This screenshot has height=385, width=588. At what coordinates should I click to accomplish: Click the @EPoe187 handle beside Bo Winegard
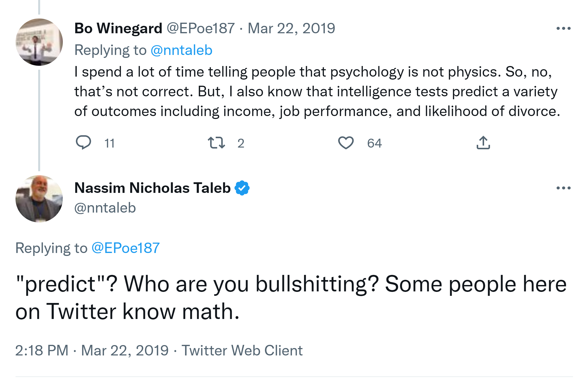[201, 28]
